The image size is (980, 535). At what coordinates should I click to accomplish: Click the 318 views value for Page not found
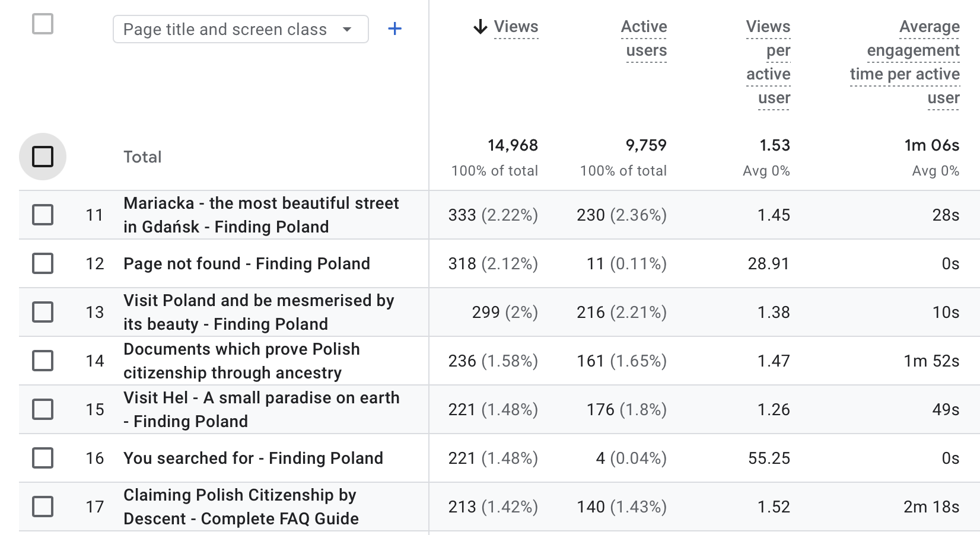[462, 263]
